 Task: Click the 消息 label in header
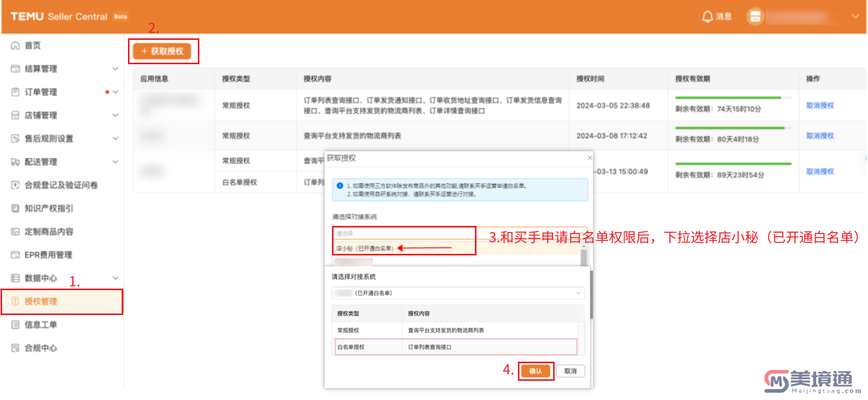coord(724,17)
